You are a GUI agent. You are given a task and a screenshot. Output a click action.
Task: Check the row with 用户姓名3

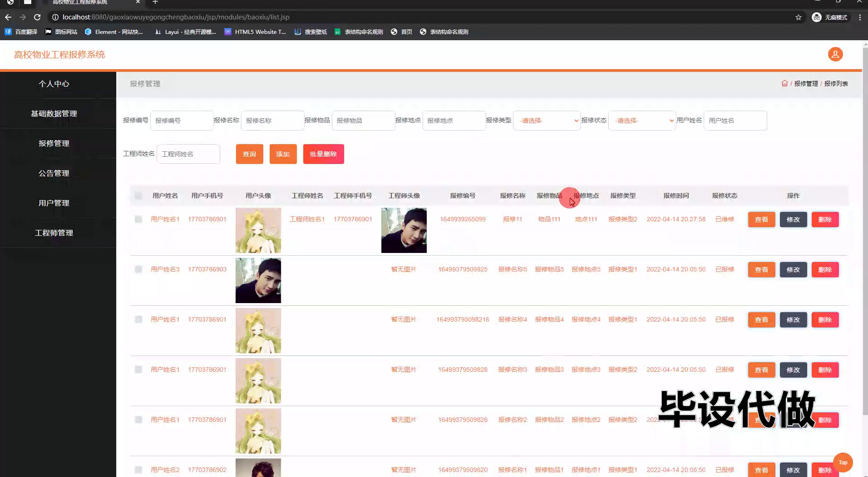click(x=138, y=269)
